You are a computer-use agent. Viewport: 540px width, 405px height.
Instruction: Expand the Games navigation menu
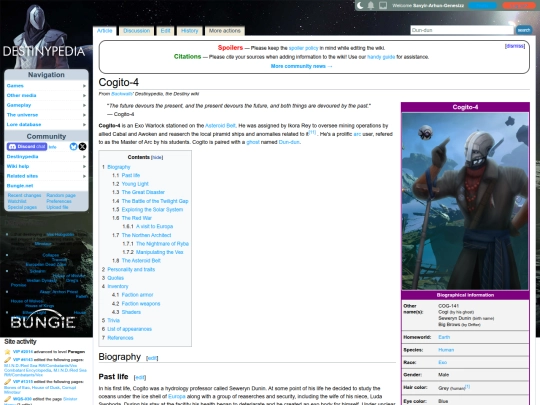coord(46,86)
